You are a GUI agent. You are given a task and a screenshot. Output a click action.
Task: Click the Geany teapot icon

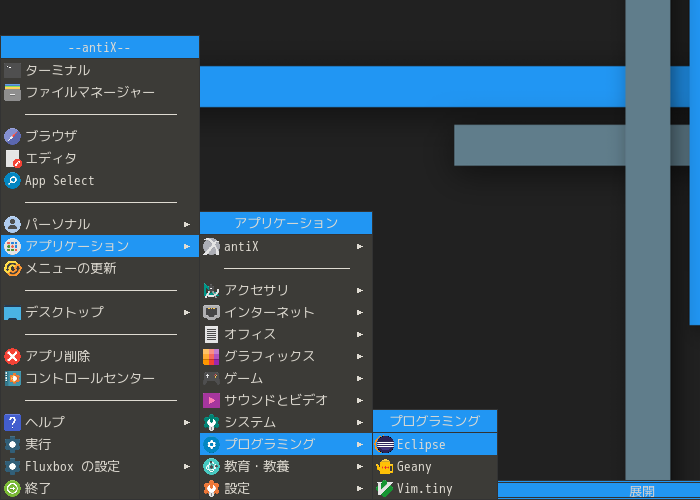pos(384,467)
